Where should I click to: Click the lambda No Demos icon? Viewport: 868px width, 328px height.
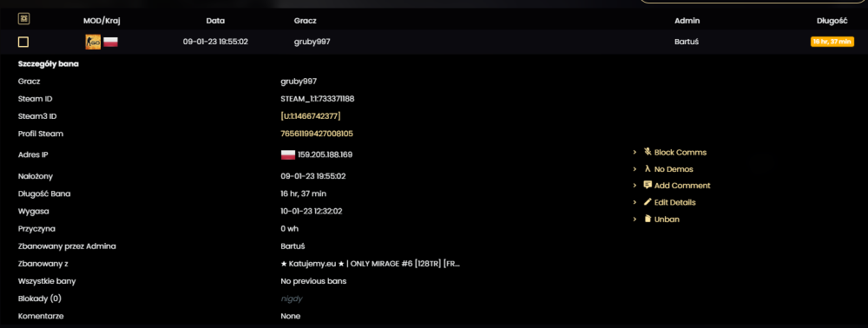pyautogui.click(x=648, y=168)
